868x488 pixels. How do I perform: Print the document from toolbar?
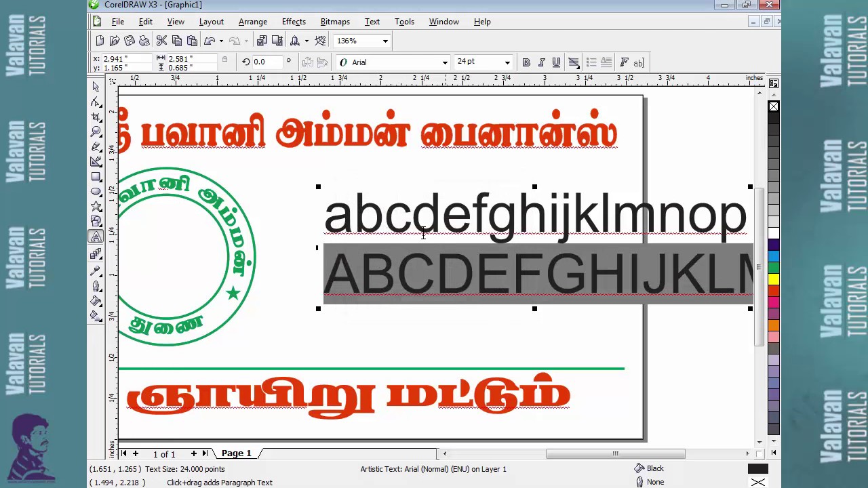click(144, 41)
